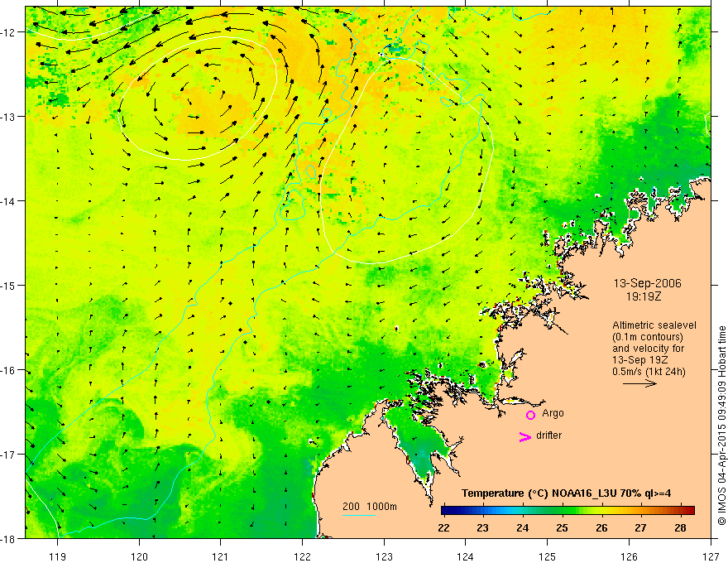The height and width of the screenshot is (563, 728).
Task: Click the longitude axis label '123'
Action: coord(384,556)
